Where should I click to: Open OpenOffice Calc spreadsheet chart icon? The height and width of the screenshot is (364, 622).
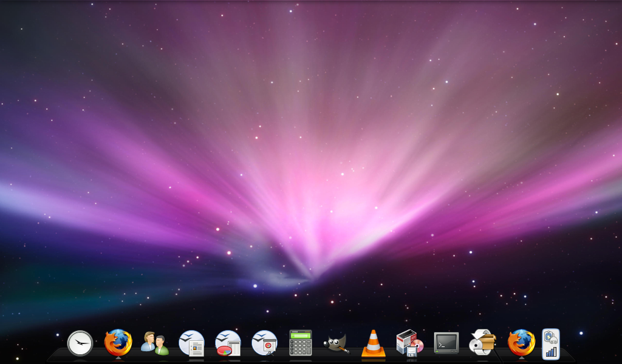228,343
